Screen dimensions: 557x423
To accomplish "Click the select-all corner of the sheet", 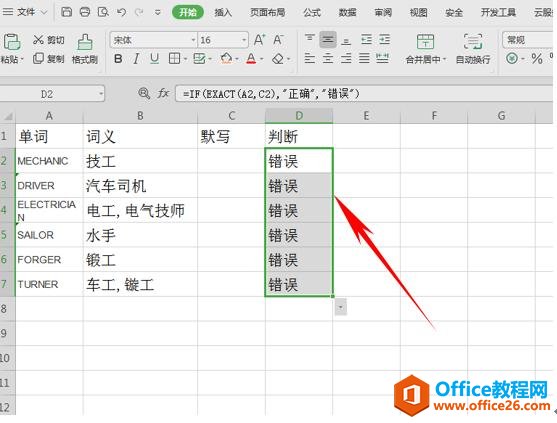I will [x=8, y=116].
